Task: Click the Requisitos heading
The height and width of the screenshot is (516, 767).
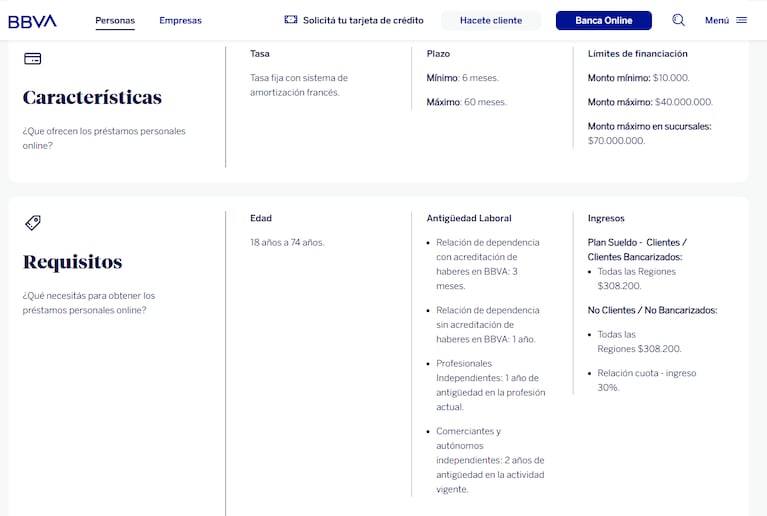Action: [72, 262]
